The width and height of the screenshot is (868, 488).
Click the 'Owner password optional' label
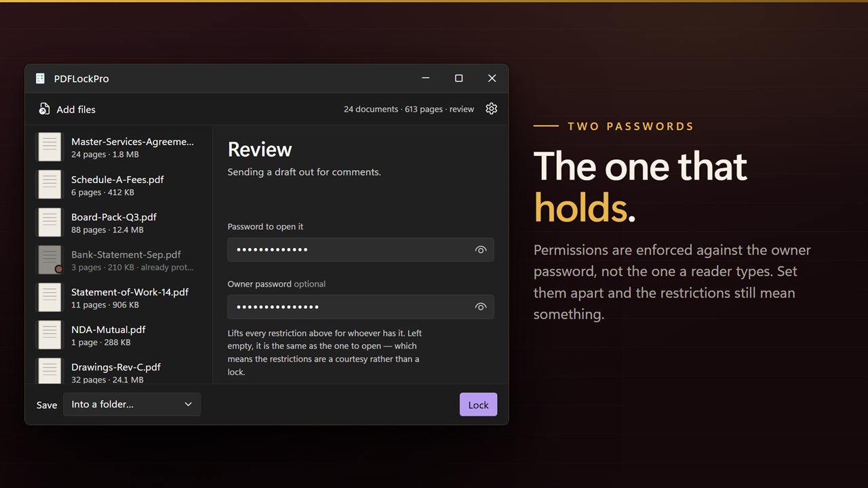coord(277,284)
